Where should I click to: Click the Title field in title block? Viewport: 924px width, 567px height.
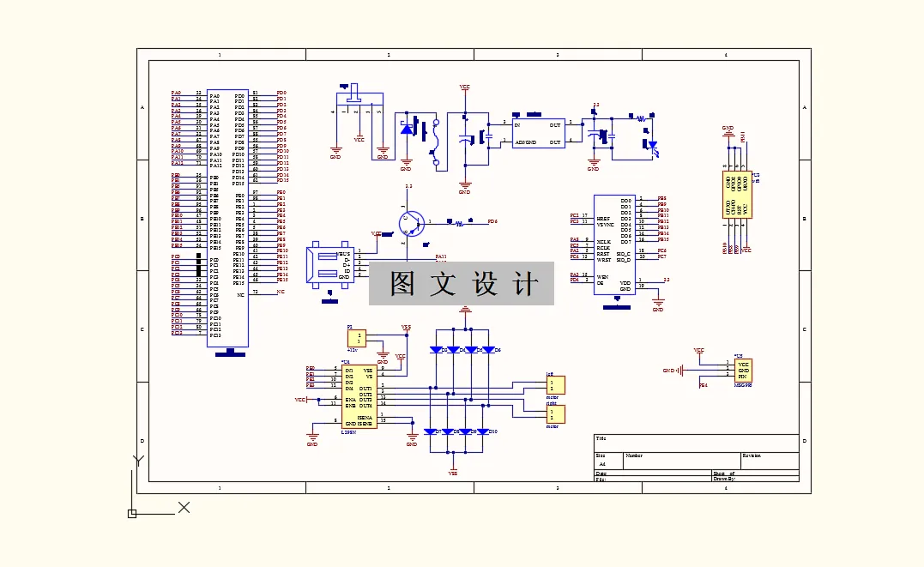696,443
